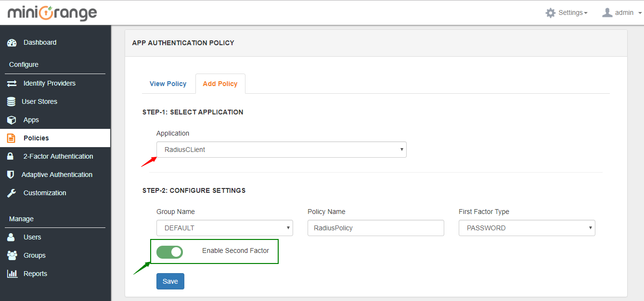644x301 pixels.
Task: Open the First Factor Type dropdown
Action: (x=527, y=228)
